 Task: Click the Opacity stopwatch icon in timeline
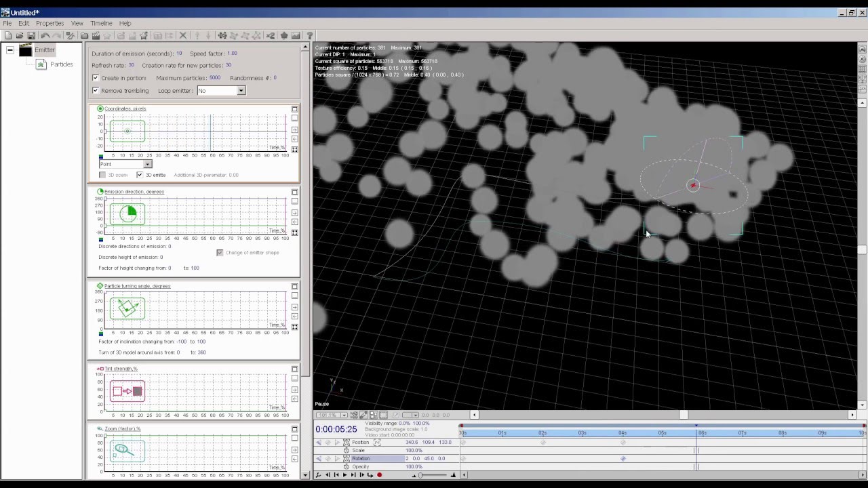pyautogui.click(x=347, y=466)
